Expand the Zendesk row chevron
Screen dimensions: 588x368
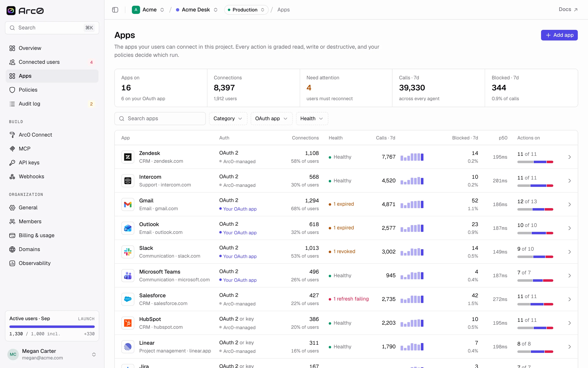[570, 157]
